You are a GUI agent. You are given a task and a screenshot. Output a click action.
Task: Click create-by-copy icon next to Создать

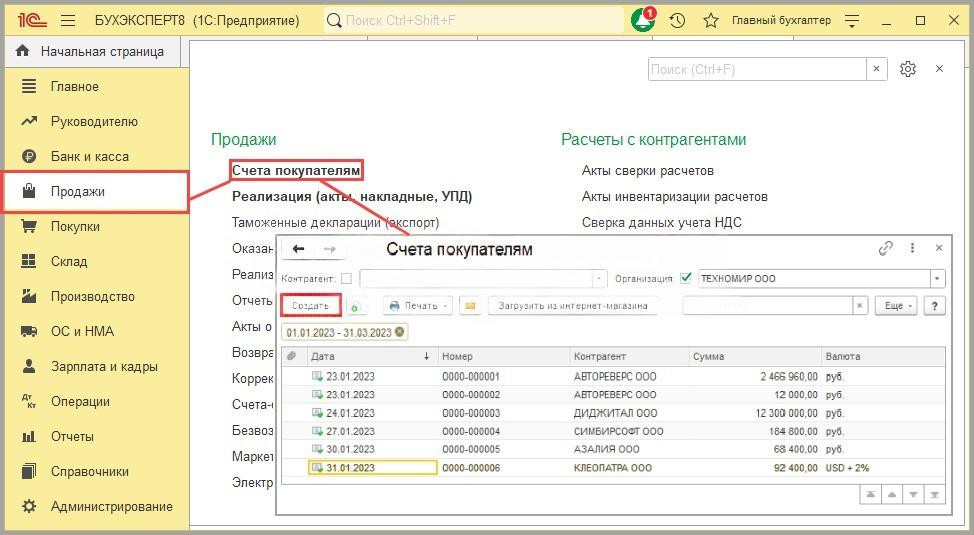click(x=355, y=306)
